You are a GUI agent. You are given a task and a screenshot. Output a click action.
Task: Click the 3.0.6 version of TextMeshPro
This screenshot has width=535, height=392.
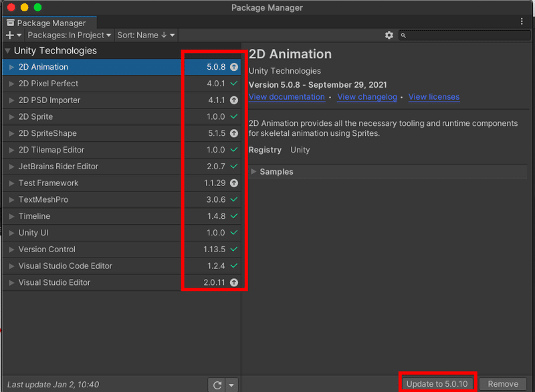(215, 199)
